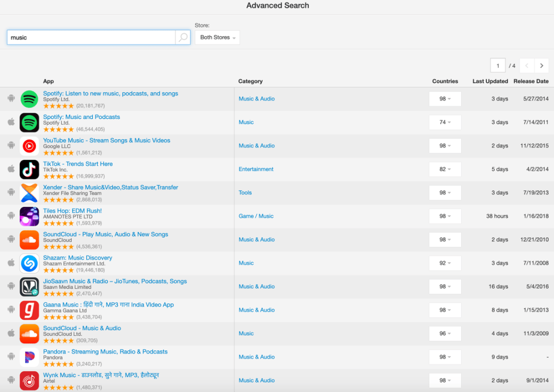
Task: Click Android icon beside YouTube Music row
Action: [11, 145]
